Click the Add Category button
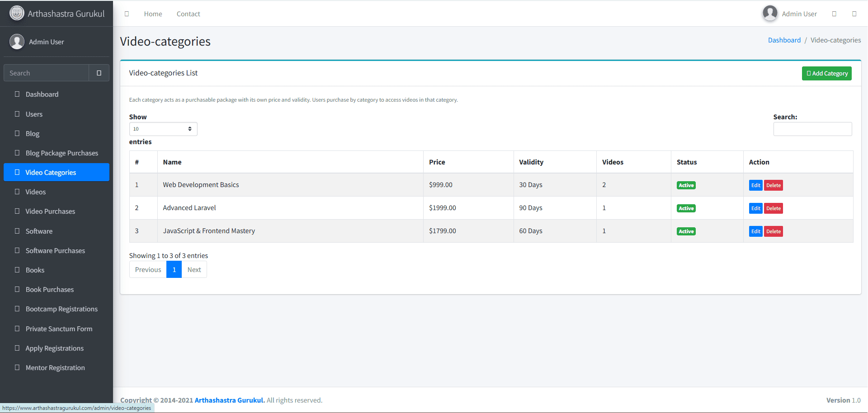This screenshot has width=868, height=413. tap(826, 73)
